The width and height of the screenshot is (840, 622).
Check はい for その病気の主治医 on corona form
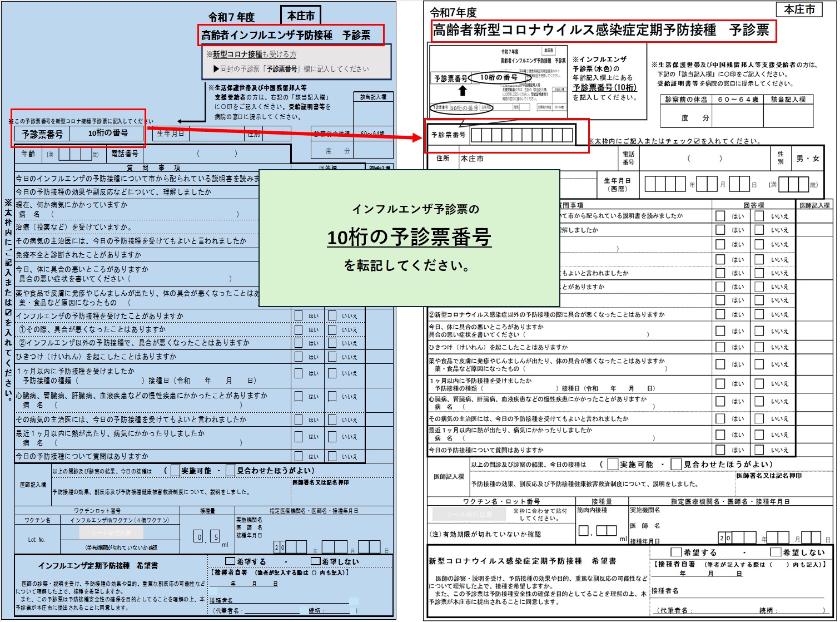pyautogui.click(x=720, y=418)
